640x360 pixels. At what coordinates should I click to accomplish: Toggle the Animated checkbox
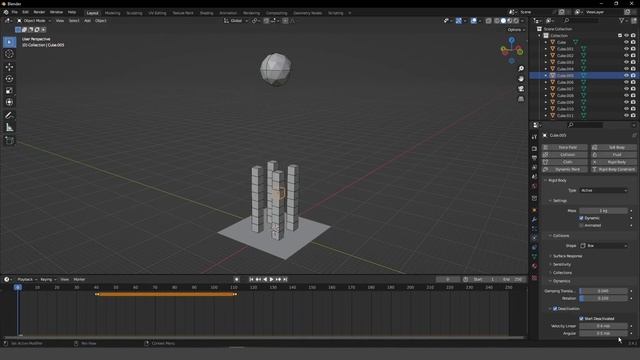581,225
